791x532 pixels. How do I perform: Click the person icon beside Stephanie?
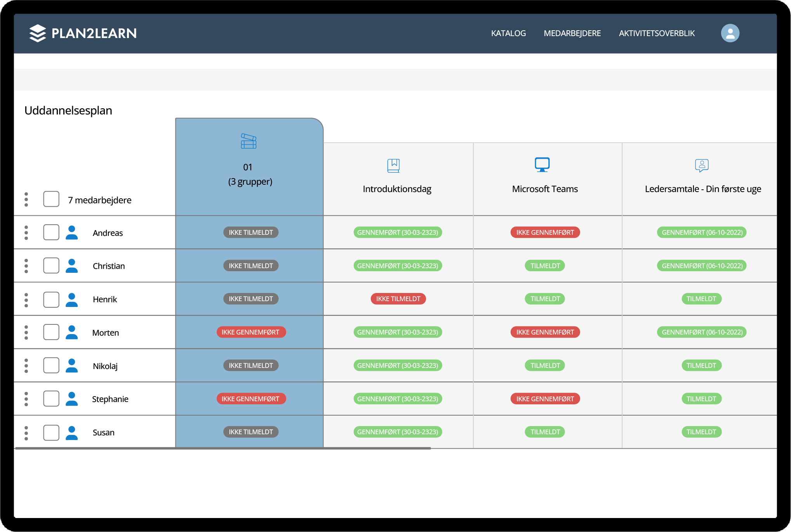click(72, 399)
